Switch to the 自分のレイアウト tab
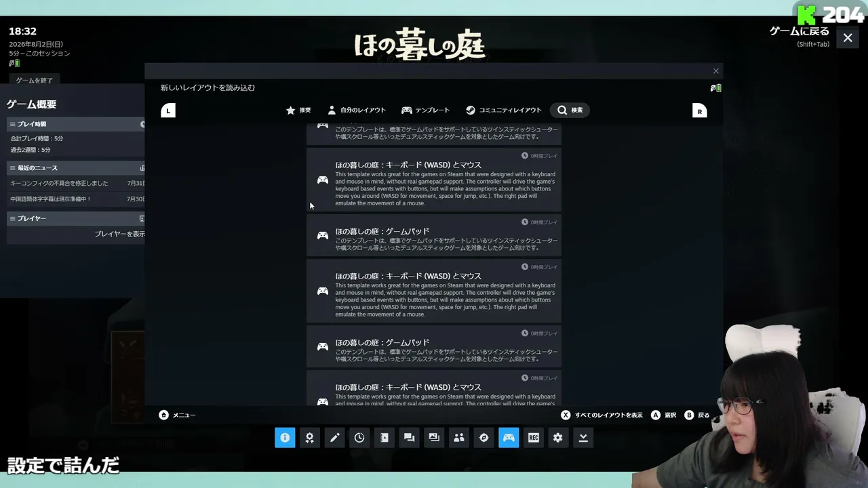 coord(357,110)
